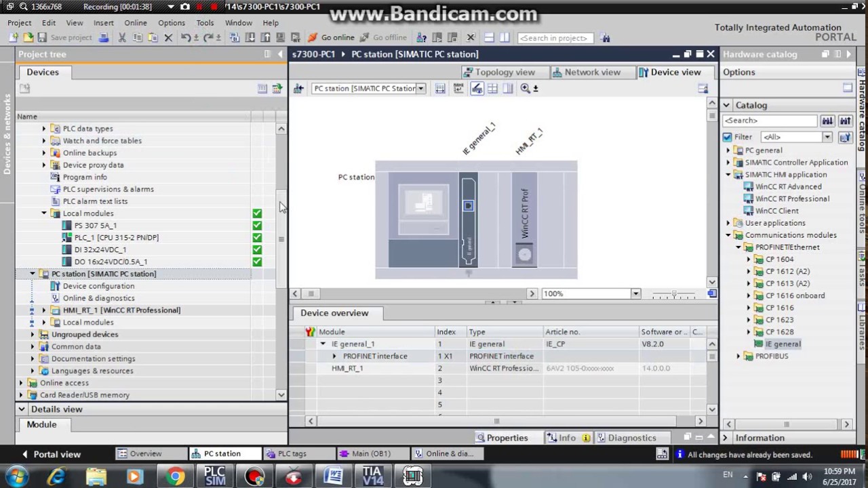Screen dimensions: 868x488
Task: Collapse the PC station tree node
Action: pos(33,274)
